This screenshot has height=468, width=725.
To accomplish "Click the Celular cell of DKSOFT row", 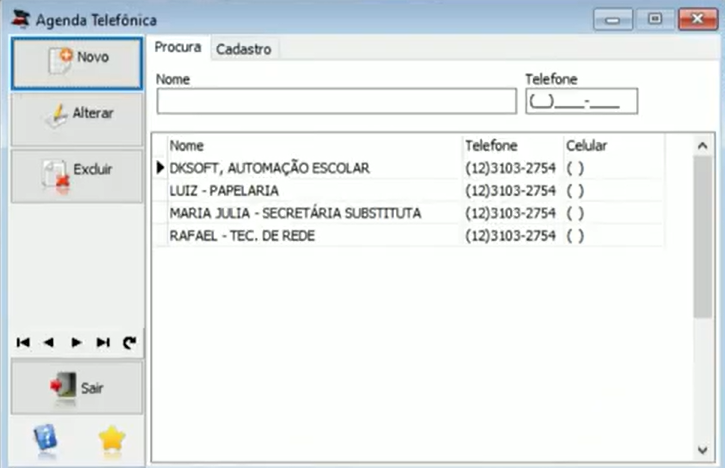I will click(x=614, y=168).
